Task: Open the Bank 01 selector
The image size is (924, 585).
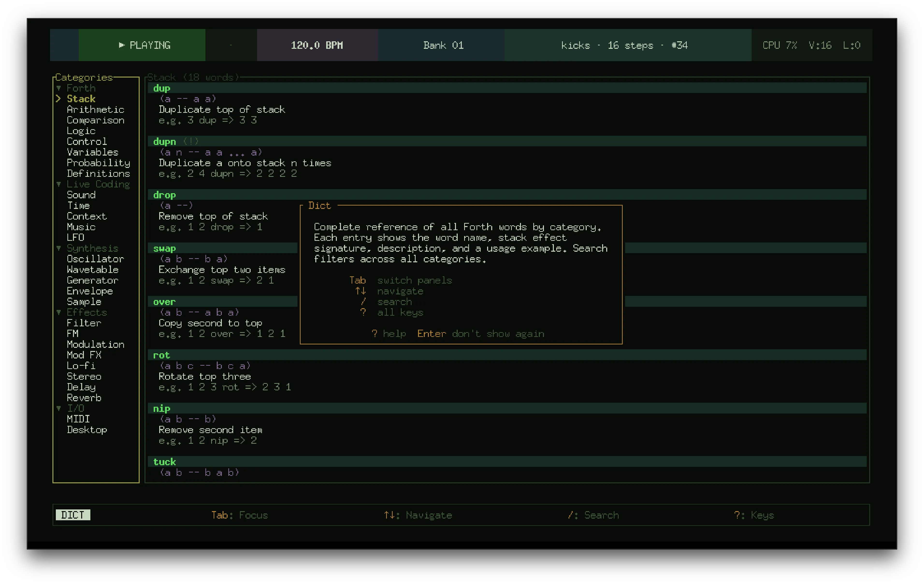Action: click(x=443, y=45)
